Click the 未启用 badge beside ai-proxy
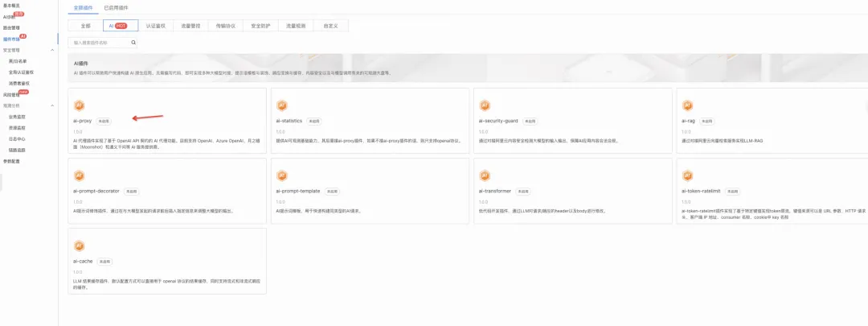Screen dimensions: 868x326 point(104,120)
